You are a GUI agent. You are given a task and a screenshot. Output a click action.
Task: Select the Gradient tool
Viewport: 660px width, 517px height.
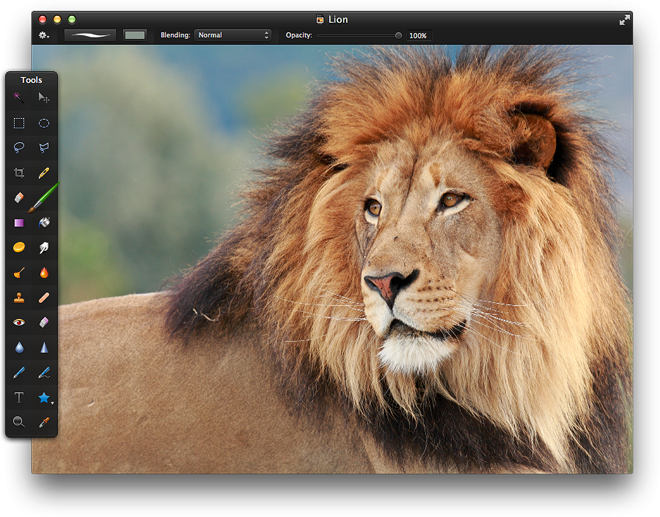[x=19, y=222]
